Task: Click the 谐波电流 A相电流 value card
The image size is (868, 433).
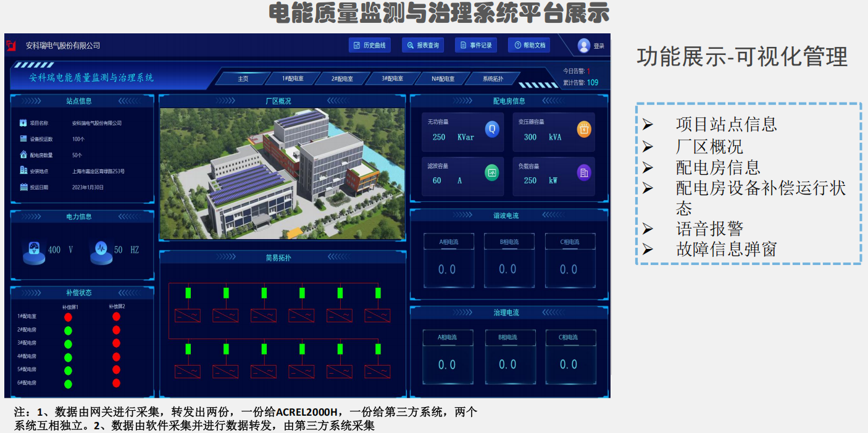Action: point(448,261)
